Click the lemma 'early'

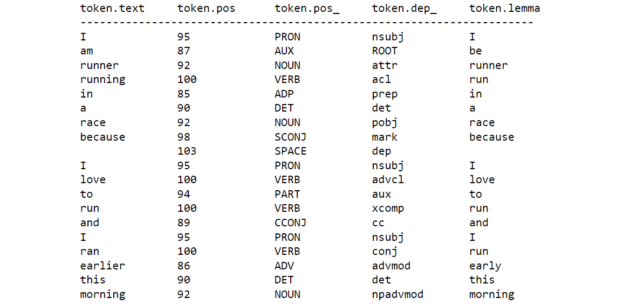(485, 266)
